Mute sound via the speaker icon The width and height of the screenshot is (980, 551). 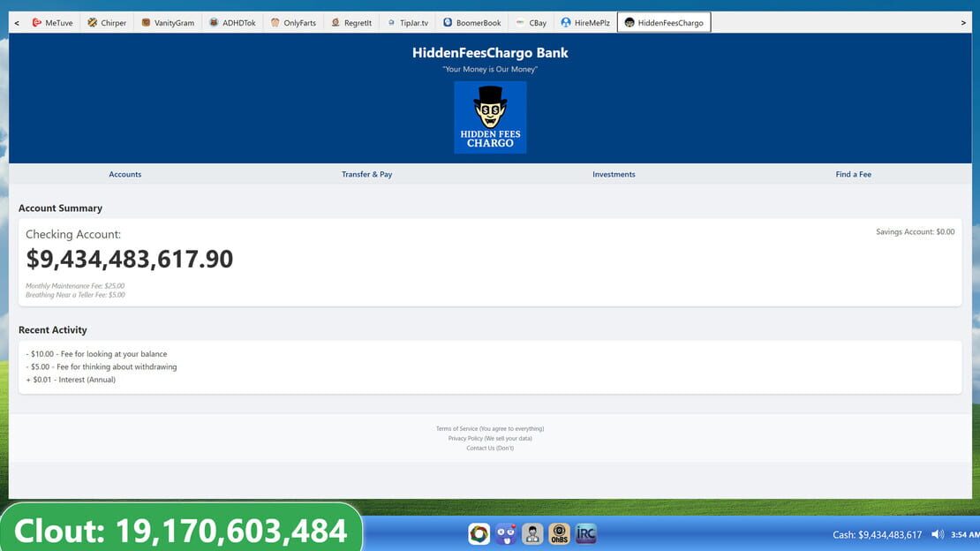[x=937, y=534]
